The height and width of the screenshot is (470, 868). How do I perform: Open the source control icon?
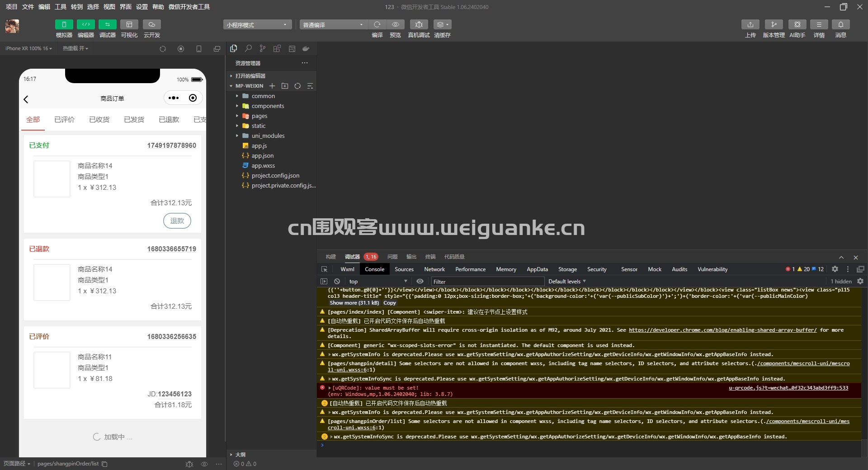(x=263, y=48)
